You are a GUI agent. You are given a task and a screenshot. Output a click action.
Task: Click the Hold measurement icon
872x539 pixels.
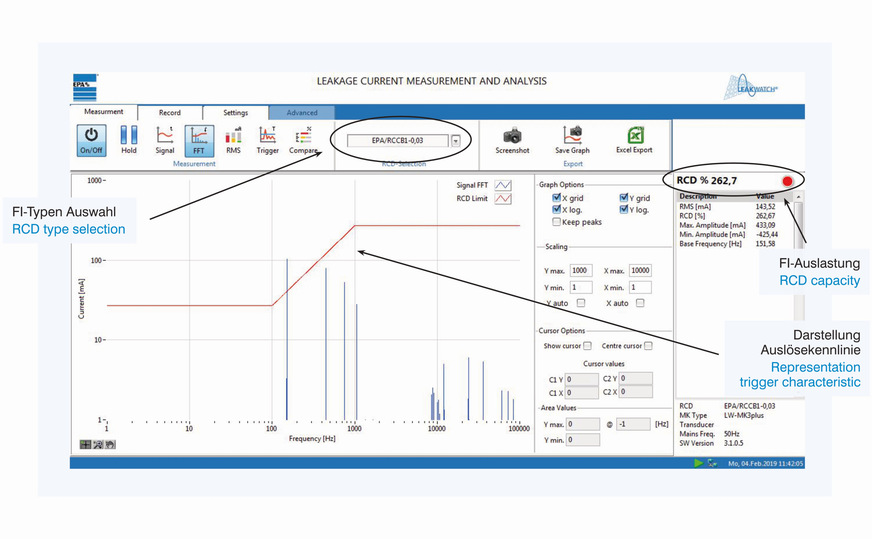(129, 138)
